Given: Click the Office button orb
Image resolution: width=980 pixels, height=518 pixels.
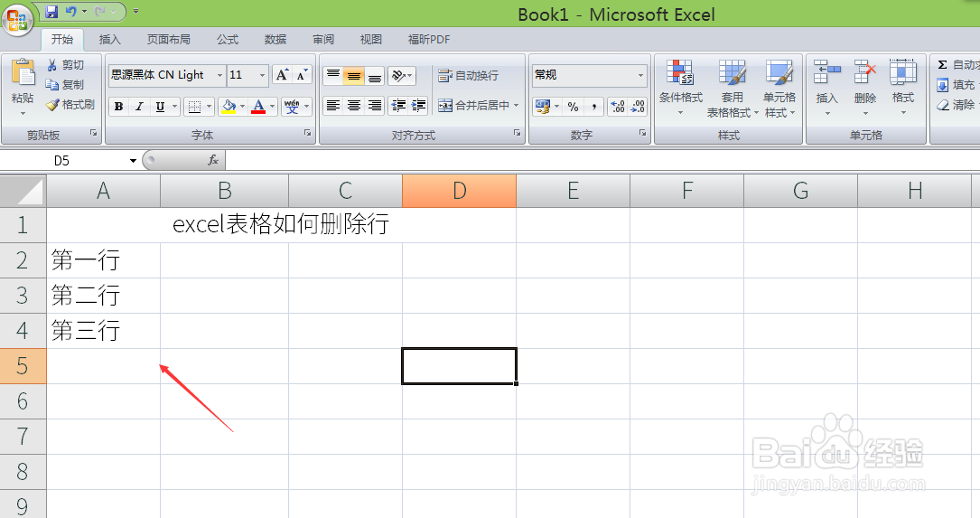Looking at the screenshot, I should (x=17, y=19).
